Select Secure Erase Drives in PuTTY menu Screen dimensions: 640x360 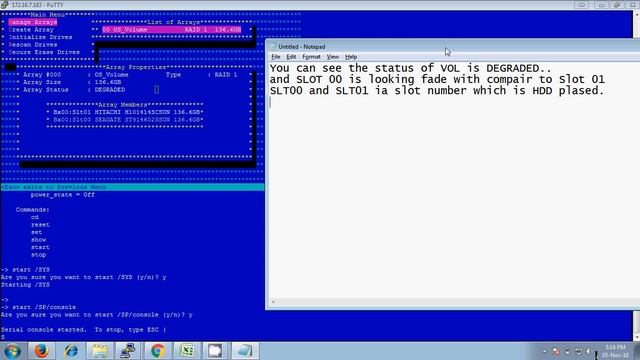[44, 52]
